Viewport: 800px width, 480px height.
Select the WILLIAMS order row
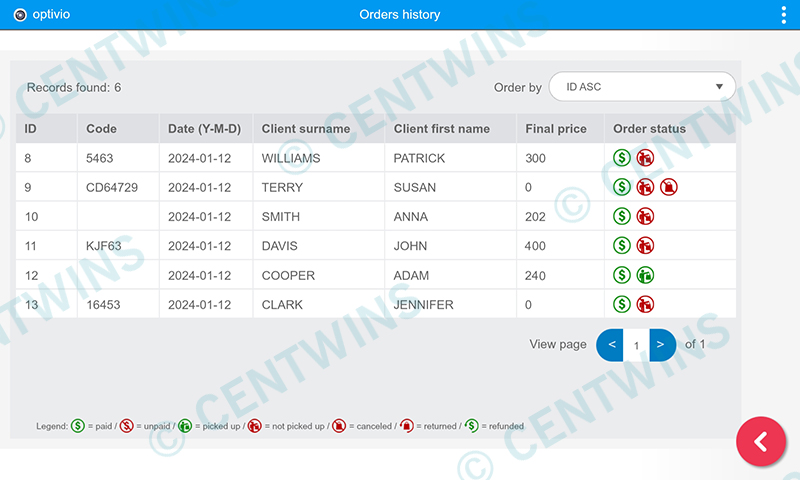291,158
